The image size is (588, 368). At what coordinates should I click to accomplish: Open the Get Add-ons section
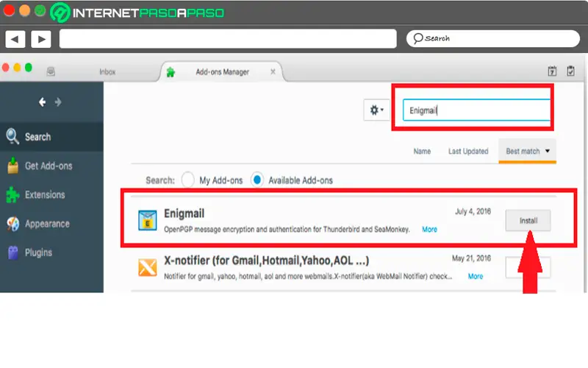51,166
